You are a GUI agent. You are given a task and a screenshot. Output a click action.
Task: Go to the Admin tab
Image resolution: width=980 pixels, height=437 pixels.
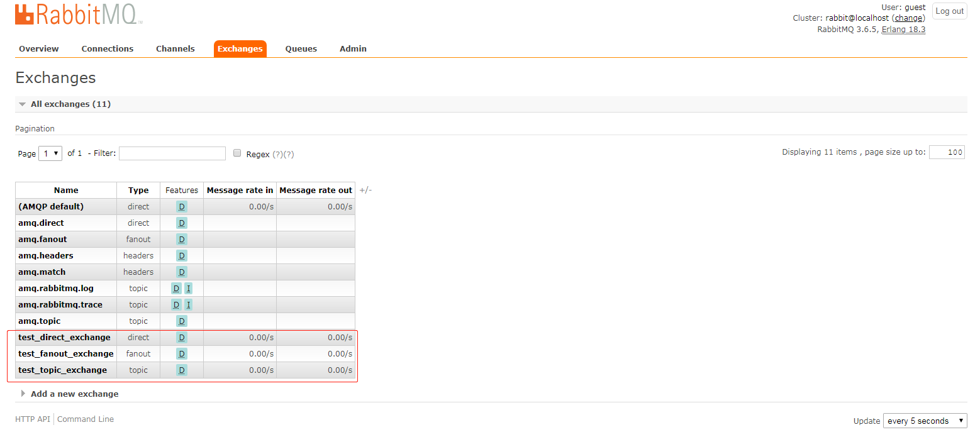point(353,49)
